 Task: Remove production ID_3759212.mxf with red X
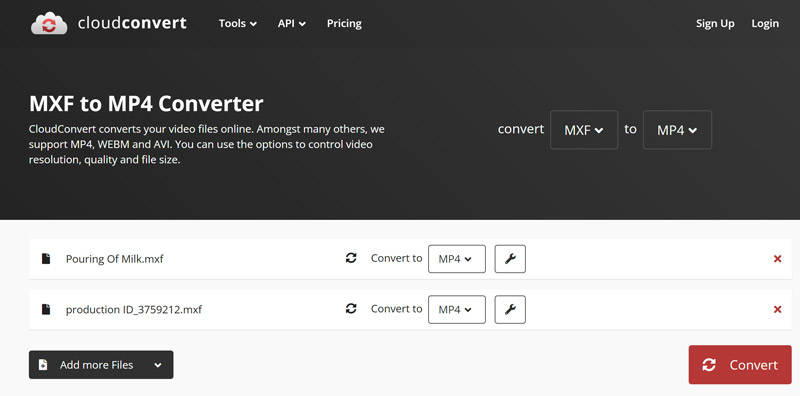pyautogui.click(x=777, y=309)
